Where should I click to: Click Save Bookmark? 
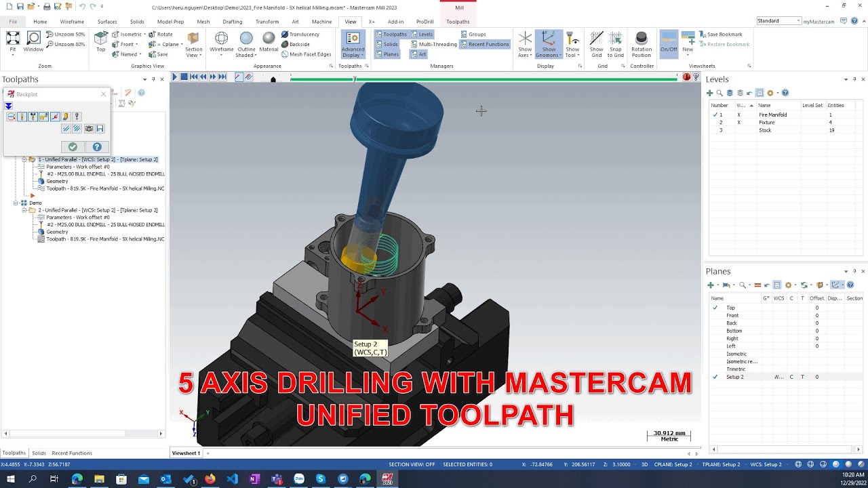(720, 34)
